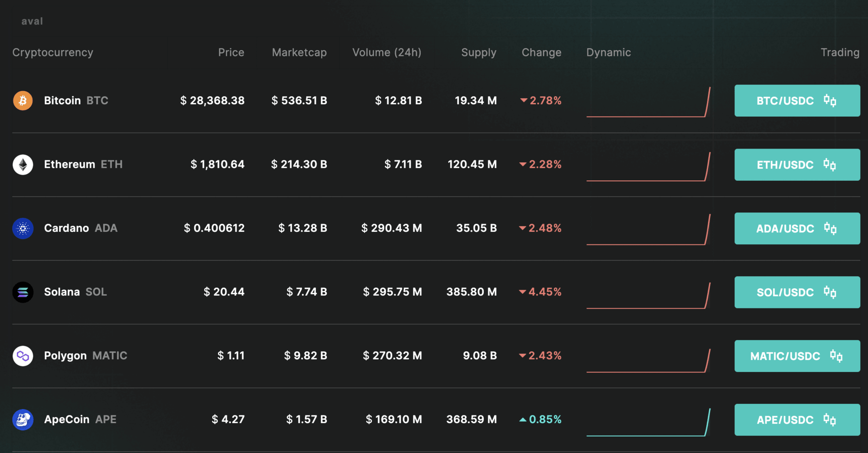This screenshot has width=868, height=453.
Task: Click Solana marketcap $ 7.74 B
Action: click(x=307, y=292)
